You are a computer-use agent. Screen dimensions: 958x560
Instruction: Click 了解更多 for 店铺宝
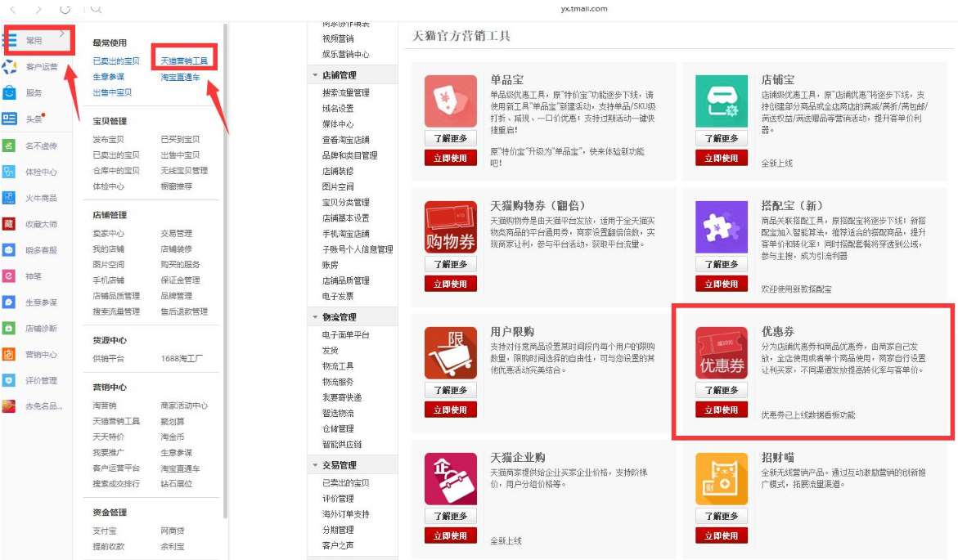[x=722, y=138]
